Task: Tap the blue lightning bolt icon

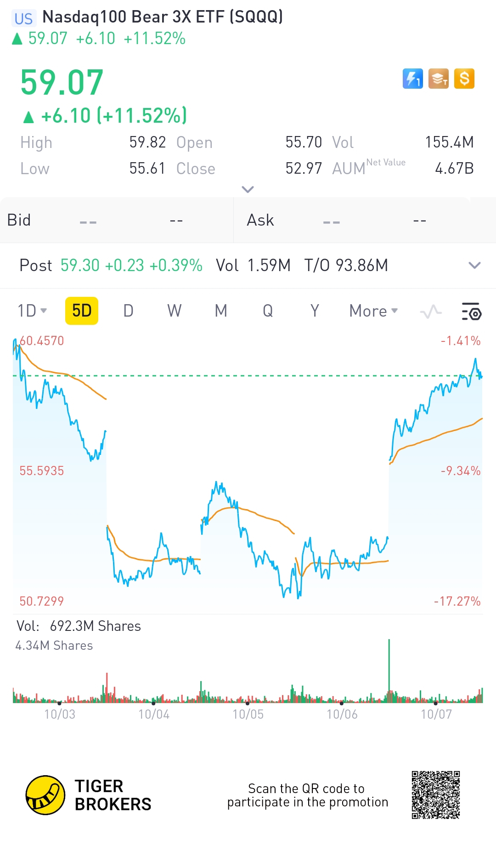Action: (x=412, y=79)
